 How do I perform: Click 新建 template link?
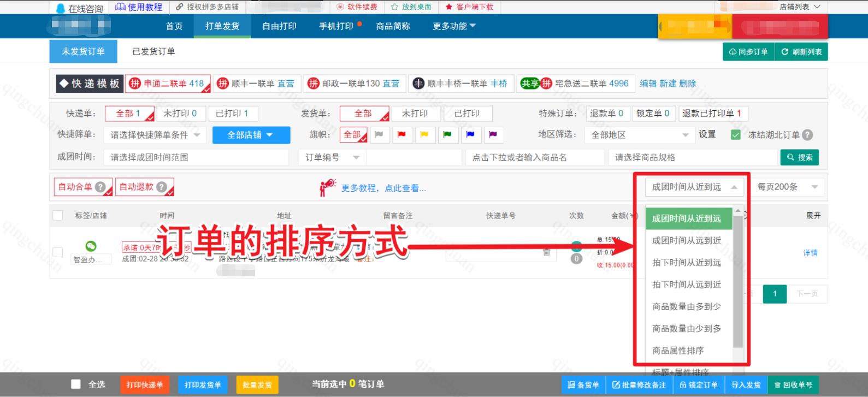tap(668, 84)
